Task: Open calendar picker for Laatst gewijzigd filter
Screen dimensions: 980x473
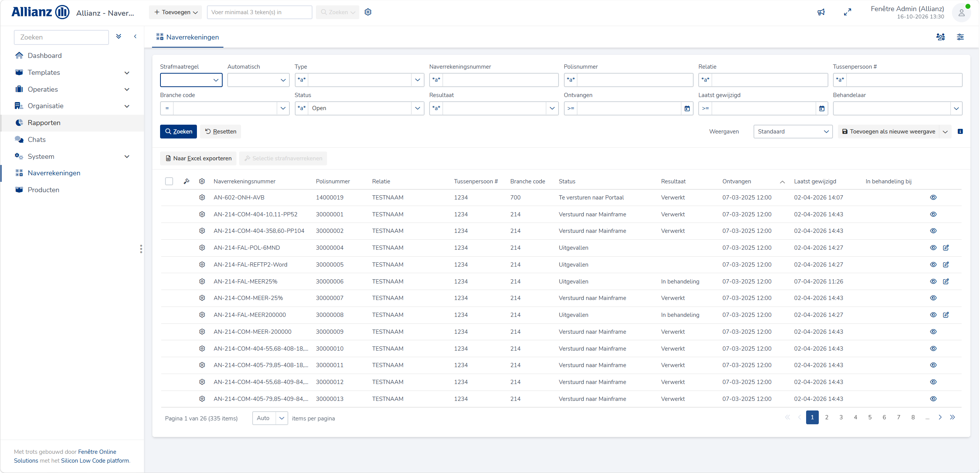Action: point(821,109)
